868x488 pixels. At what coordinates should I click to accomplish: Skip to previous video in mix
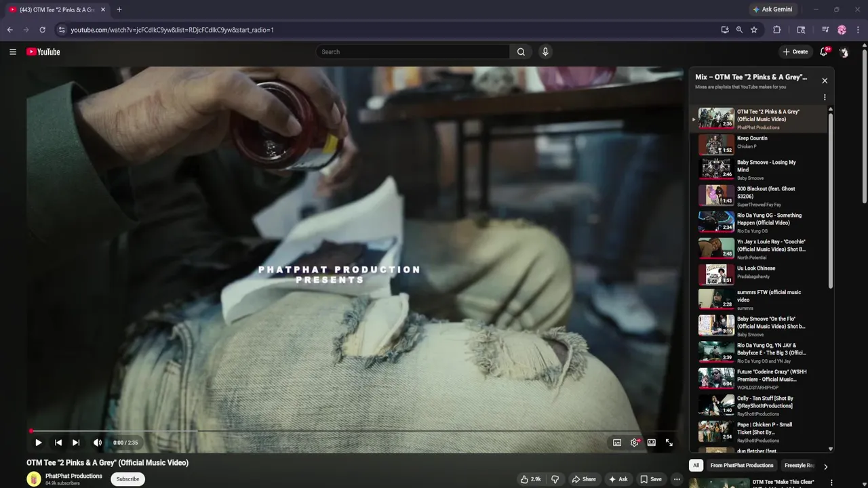pos(58,443)
